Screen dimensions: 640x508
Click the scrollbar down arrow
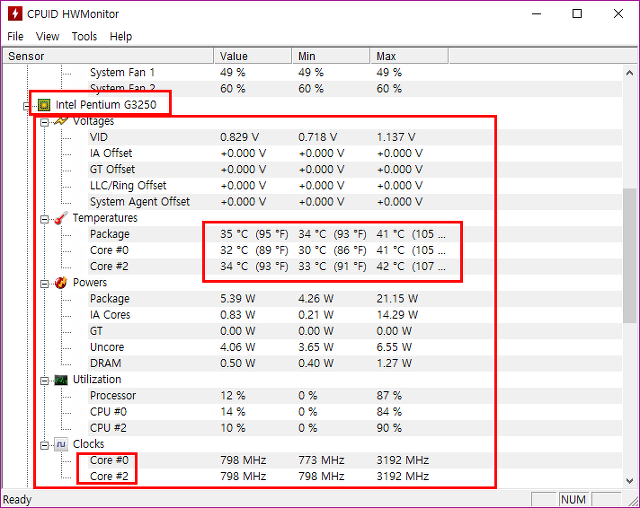(x=629, y=481)
